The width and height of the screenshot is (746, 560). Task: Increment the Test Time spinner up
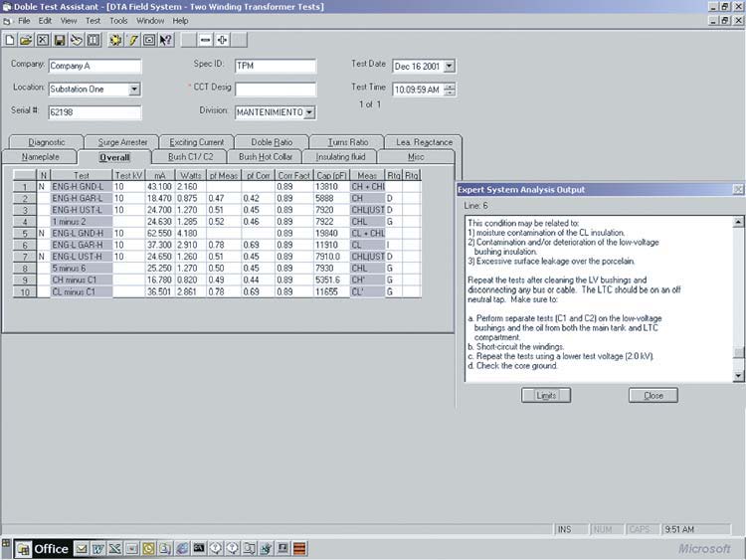click(450, 86)
